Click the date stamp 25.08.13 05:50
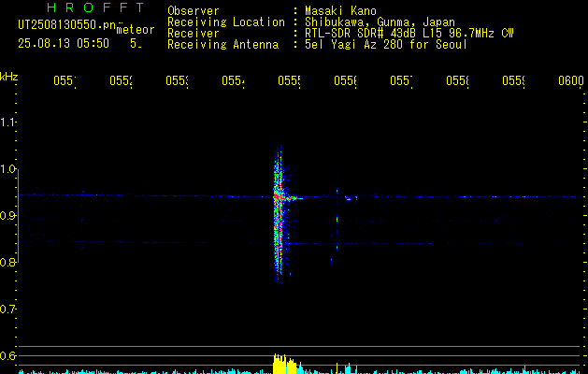This screenshot has height=374, width=588. coord(64,44)
